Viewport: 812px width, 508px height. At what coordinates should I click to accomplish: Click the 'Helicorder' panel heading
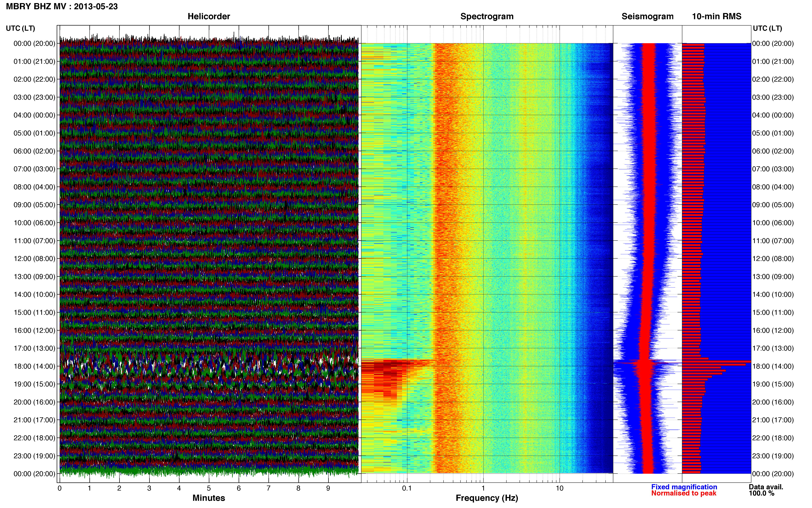[208, 16]
